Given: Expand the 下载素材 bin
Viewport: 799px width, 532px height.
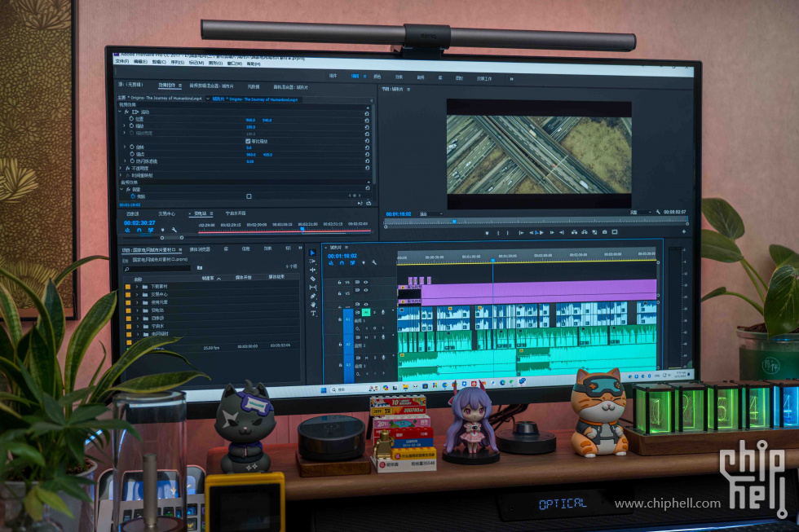Looking at the screenshot, I should coord(137,287).
